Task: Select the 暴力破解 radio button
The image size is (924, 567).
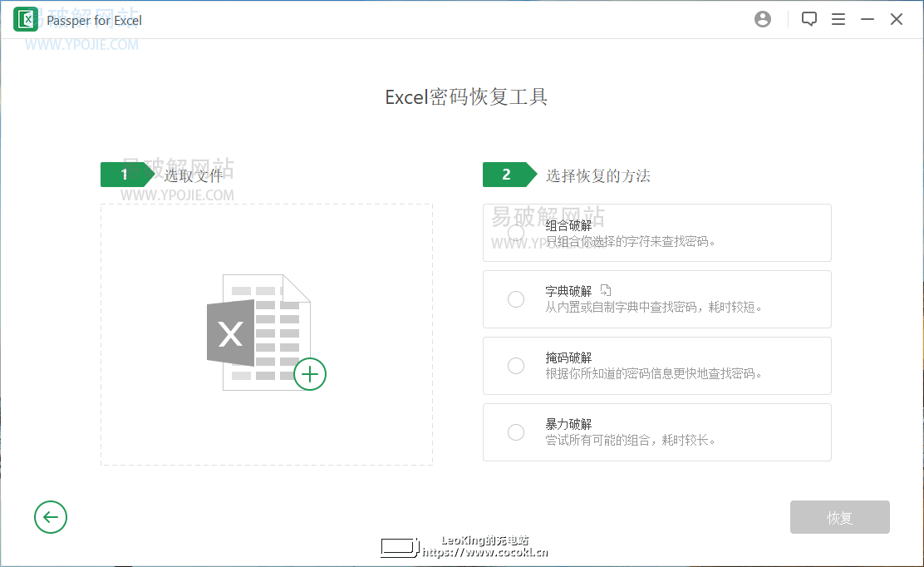Action: [516, 432]
